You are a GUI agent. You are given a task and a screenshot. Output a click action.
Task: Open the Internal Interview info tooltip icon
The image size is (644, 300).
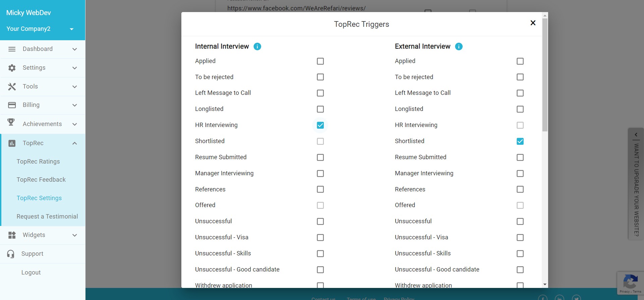257,47
